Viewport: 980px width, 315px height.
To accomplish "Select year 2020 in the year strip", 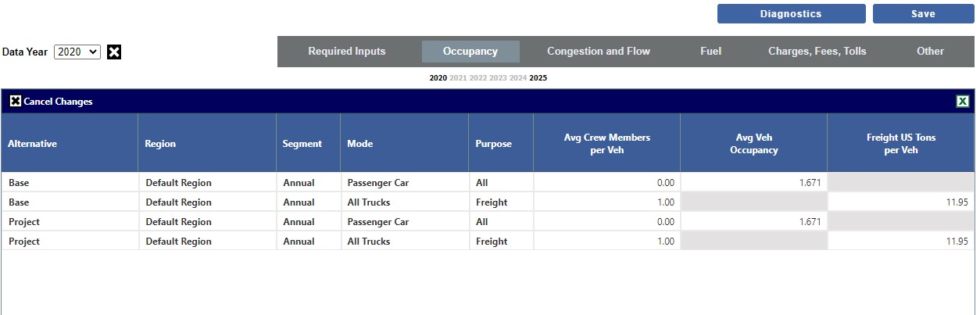I will pyautogui.click(x=438, y=78).
